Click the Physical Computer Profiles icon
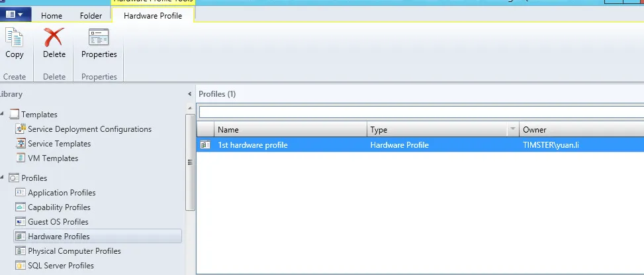 pos(21,250)
